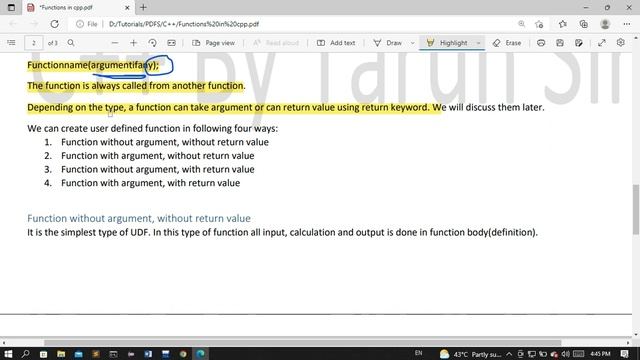The height and width of the screenshot is (360, 640).
Task: Close the Functions in cpp.pdf tab
Action: 127,7
